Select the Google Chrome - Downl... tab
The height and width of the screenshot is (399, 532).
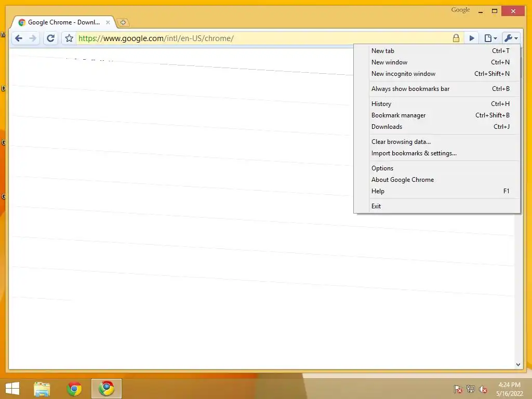pyautogui.click(x=64, y=22)
